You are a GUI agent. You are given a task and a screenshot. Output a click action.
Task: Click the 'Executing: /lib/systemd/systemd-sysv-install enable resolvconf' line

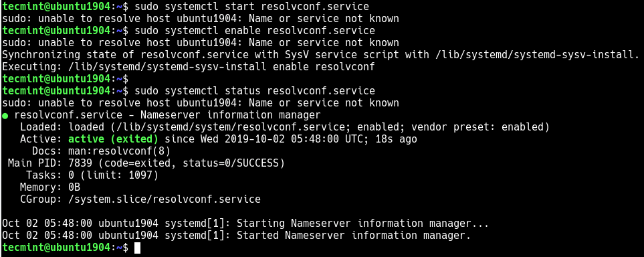pyautogui.click(x=189, y=67)
